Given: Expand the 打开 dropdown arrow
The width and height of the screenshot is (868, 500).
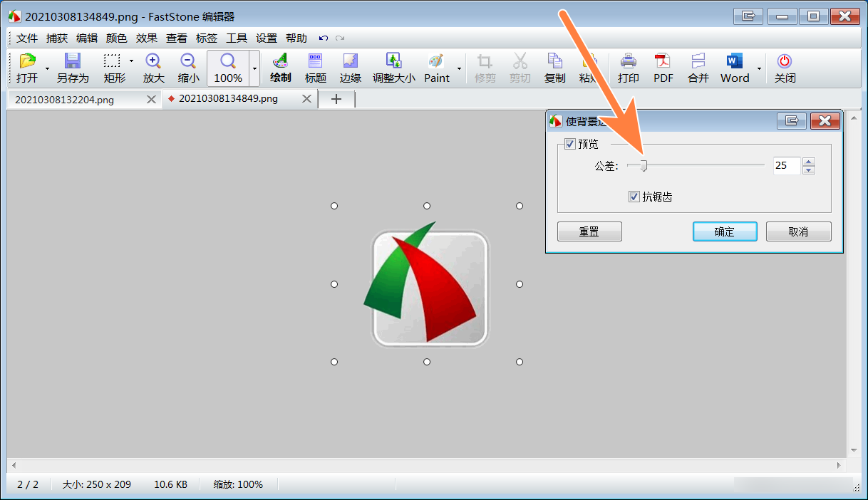Looking at the screenshot, I should (x=47, y=68).
